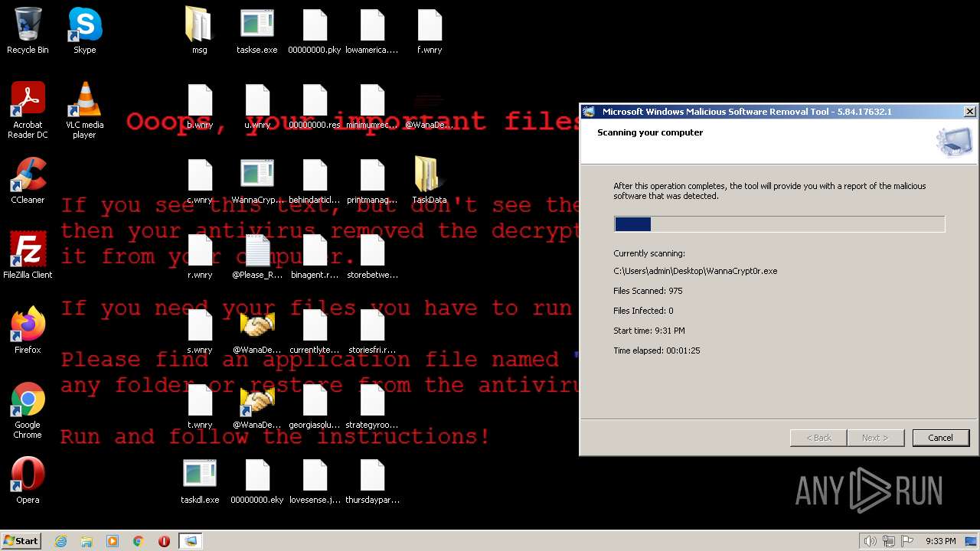Select the VLC media player shortcut
980x551 pixels.
84,110
